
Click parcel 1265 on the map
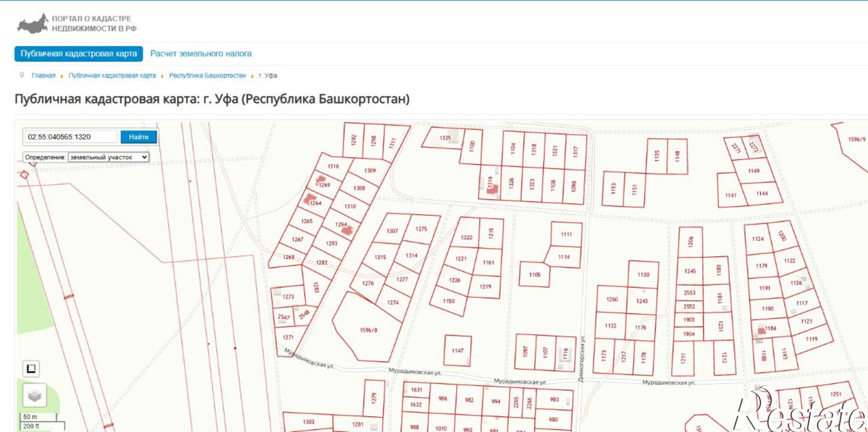pyautogui.click(x=306, y=221)
